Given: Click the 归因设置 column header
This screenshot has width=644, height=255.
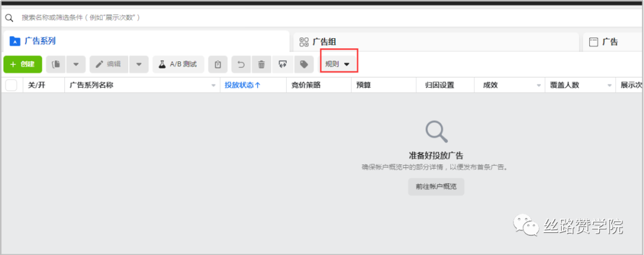Looking at the screenshot, I should coord(445,85).
